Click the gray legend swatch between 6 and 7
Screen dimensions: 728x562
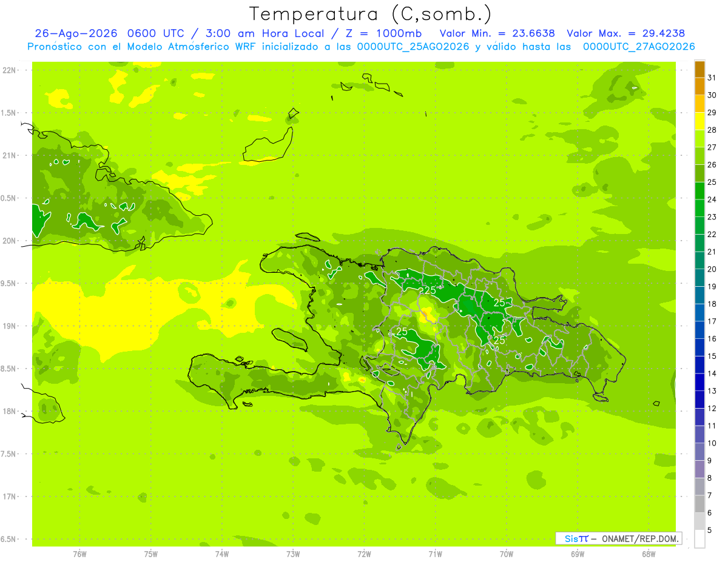pos(699,504)
